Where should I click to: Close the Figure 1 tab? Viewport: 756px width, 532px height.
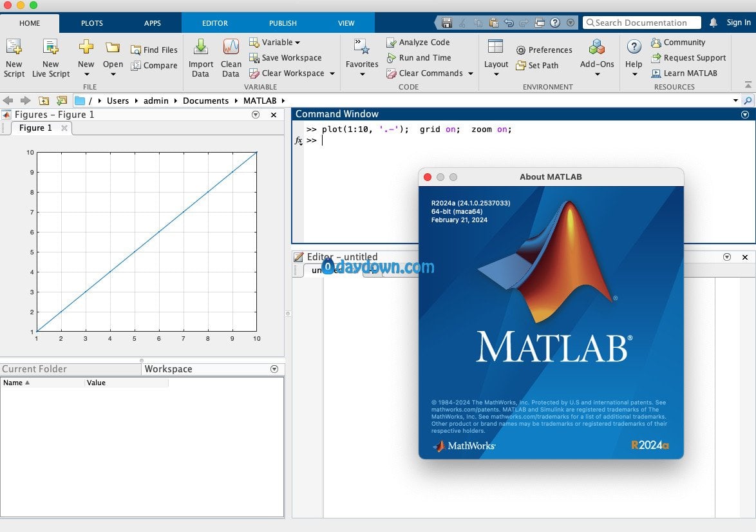pos(64,128)
